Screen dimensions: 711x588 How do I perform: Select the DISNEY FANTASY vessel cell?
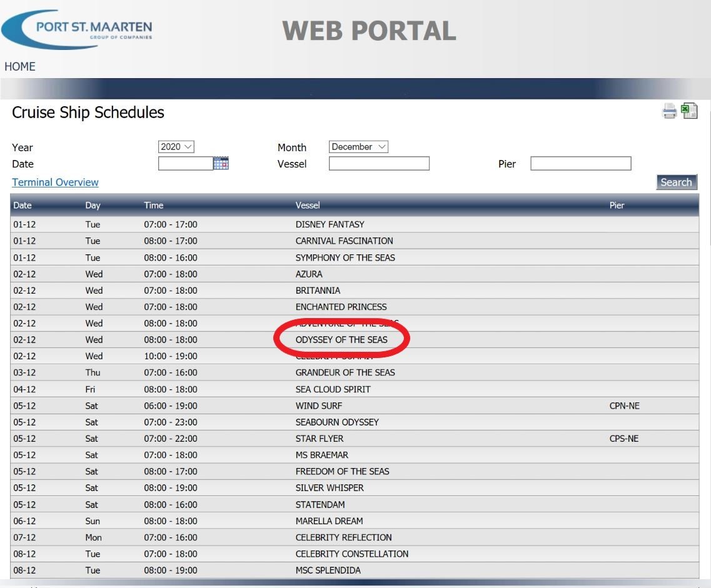point(330,224)
